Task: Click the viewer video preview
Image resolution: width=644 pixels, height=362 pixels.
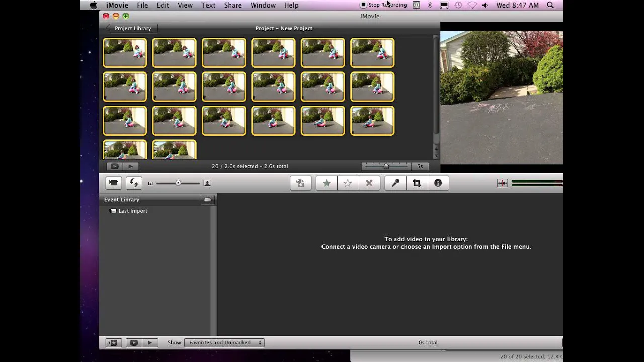Action: [502, 98]
